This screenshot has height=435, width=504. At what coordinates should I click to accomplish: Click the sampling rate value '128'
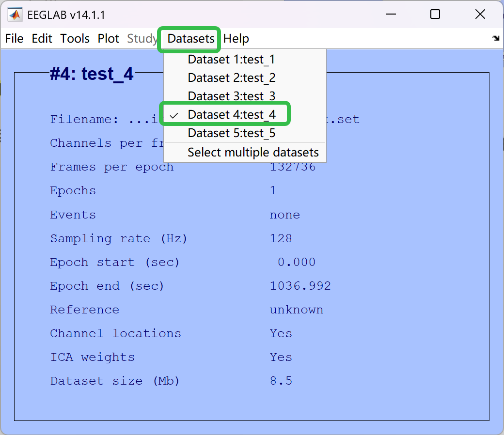[x=281, y=238]
